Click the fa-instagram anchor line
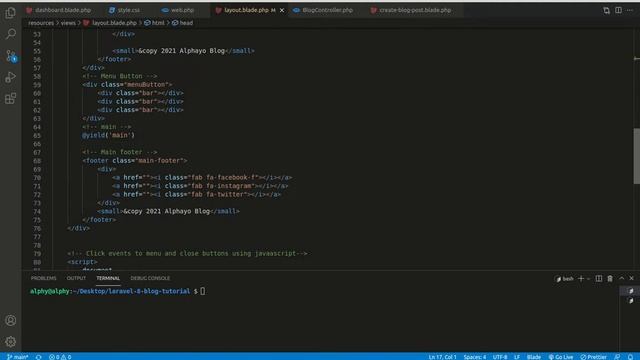Image resolution: width=640 pixels, height=360 pixels. point(200,186)
